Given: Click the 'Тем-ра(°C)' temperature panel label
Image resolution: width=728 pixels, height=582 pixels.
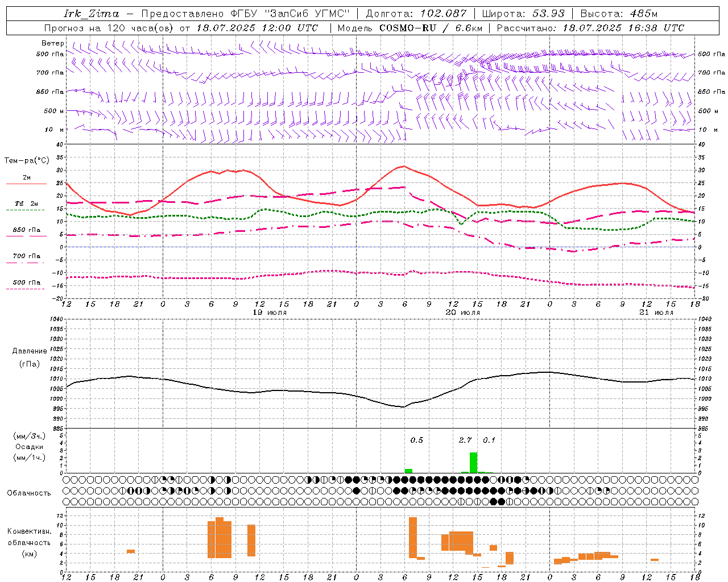Looking at the screenshot, I should pos(27,160).
